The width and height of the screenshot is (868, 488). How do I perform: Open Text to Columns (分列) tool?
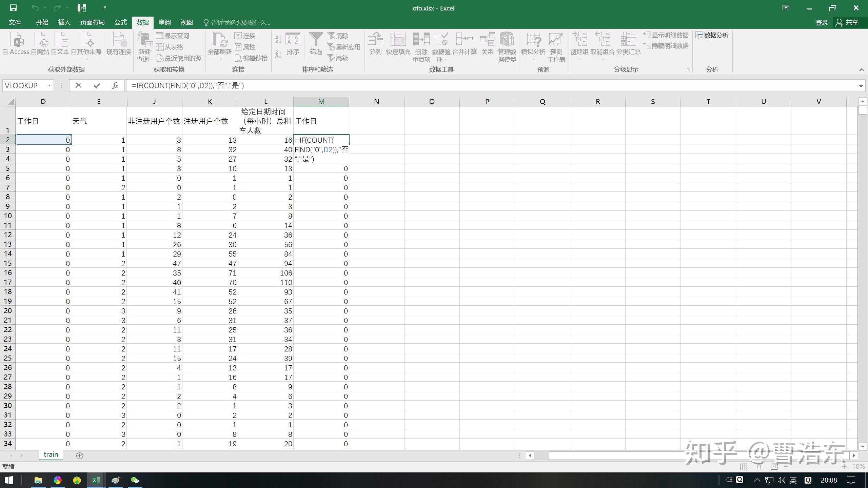click(x=375, y=43)
